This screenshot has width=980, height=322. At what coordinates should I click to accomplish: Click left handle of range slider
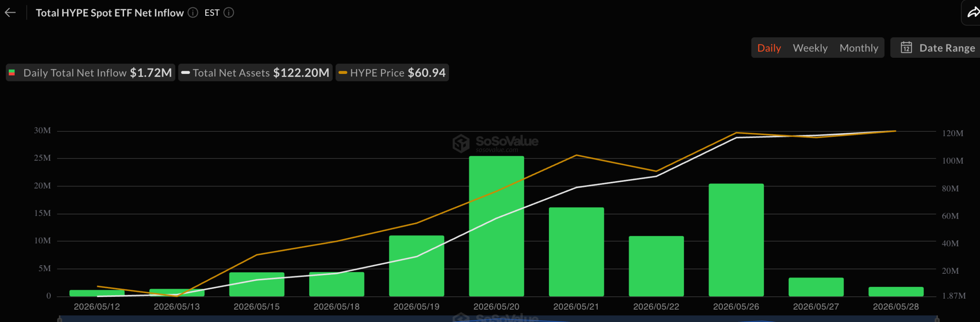[60, 319]
